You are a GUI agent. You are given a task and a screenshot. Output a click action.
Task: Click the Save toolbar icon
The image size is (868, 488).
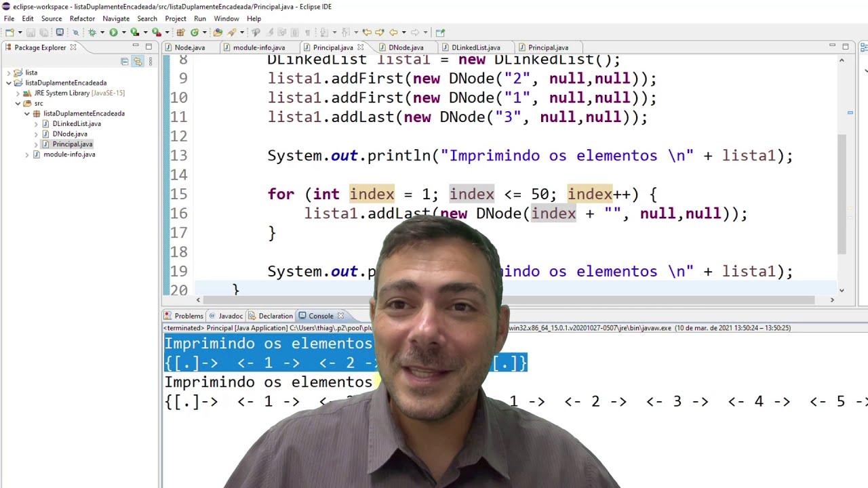[31, 32]
